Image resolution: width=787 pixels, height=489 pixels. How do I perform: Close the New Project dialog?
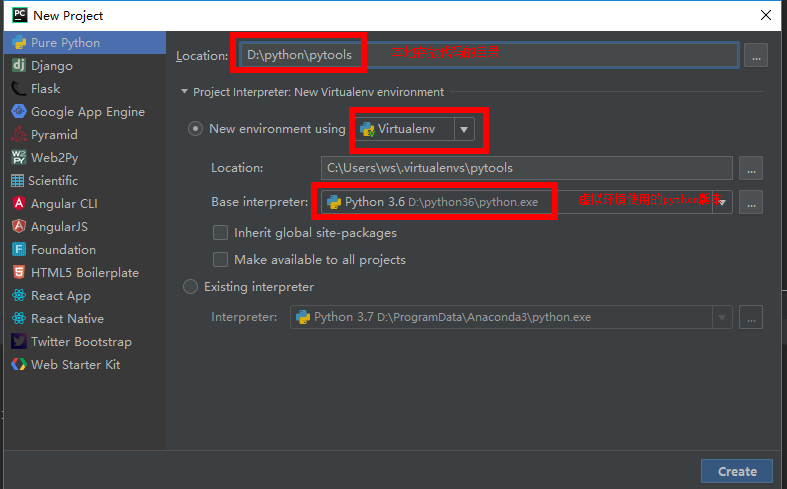(765, 15)
